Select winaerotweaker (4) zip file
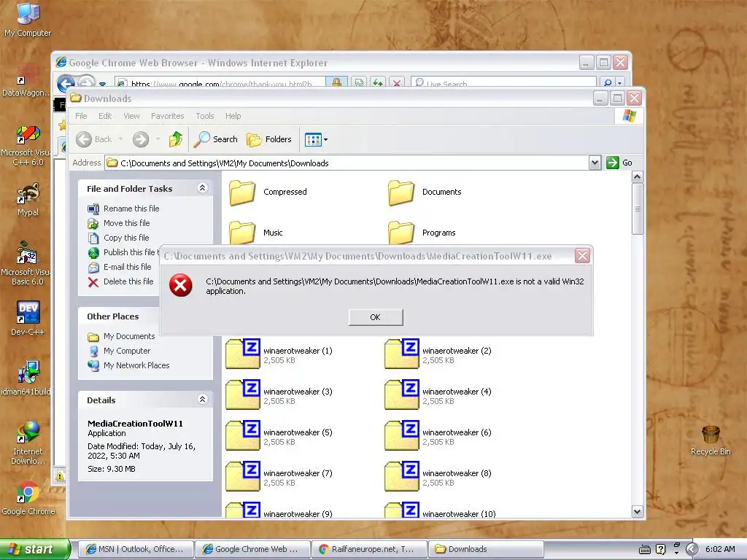Viewport: 747px width, 560px height. tap(438, 395)
